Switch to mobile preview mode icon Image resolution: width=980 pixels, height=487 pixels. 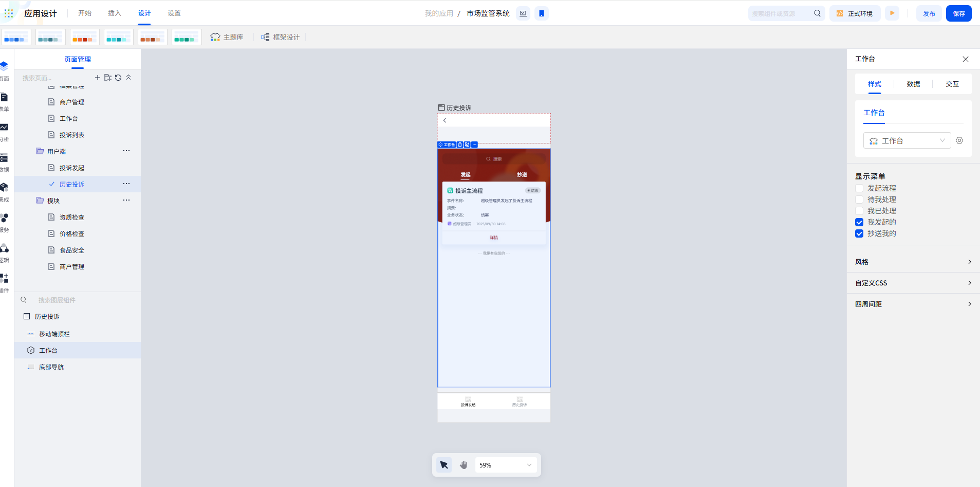tap(542, 13)
